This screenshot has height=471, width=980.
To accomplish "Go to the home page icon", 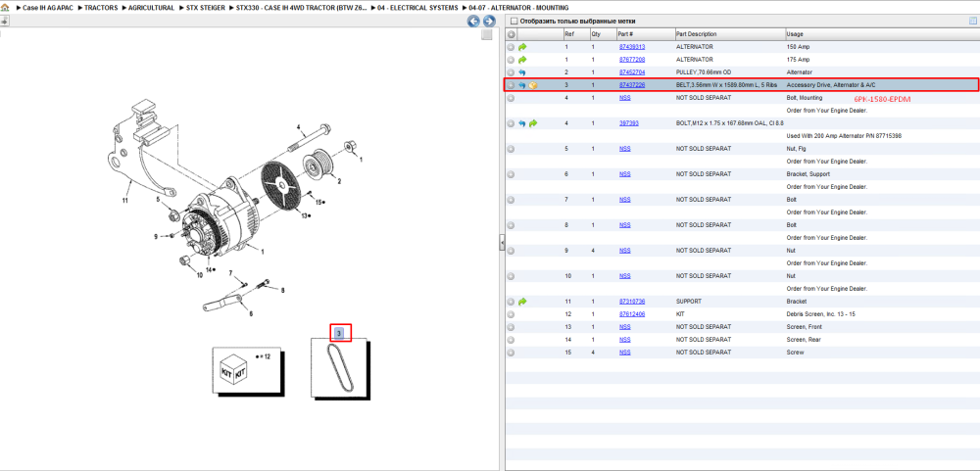I will [5, 8].
